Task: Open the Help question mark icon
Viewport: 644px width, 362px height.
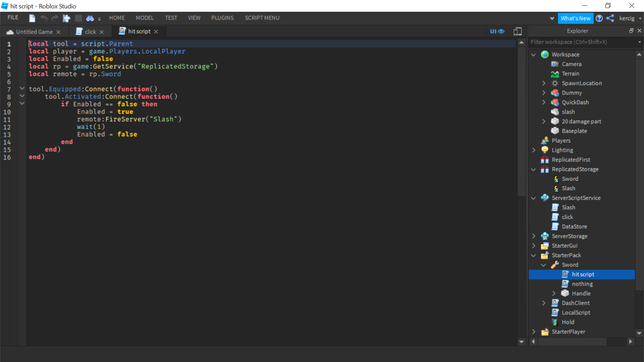Action: point(599,18)
